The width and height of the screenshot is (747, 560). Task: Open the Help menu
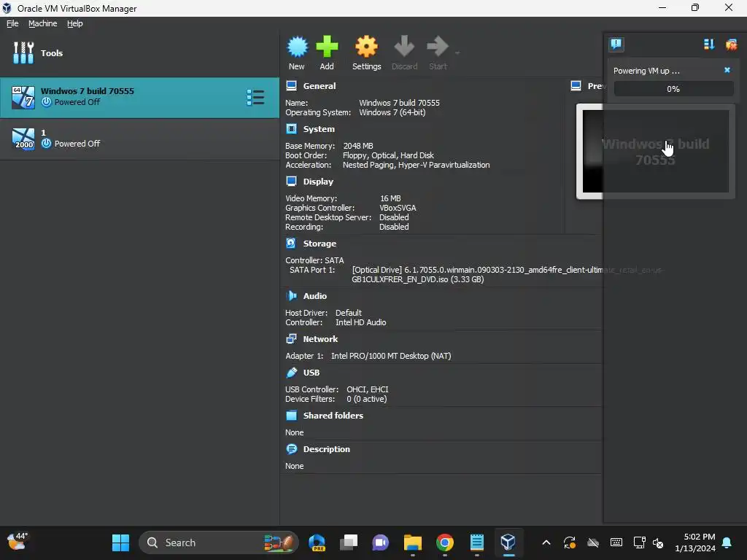pyautogui.click(x=75, y=23)
